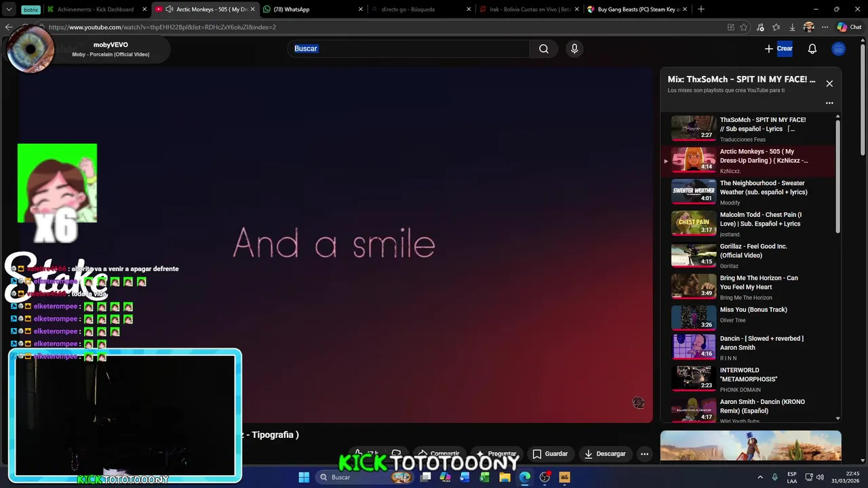This screenshot has width=868, height=488.
Task: Play Malcolm Todd - Chest Pain item
Action: [749, 224]
